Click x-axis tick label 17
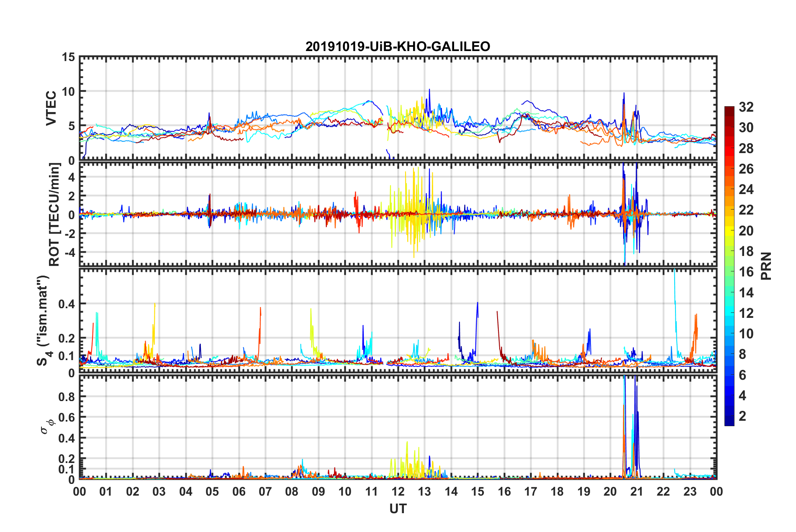796x532 pixels. [531, 491]
